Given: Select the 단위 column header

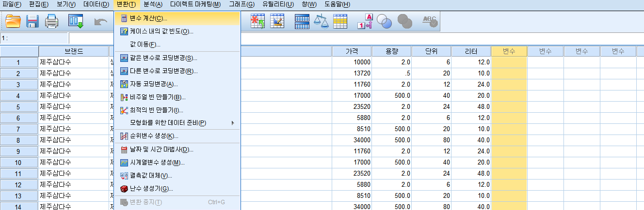Looking at the screenshot, I should tap(432, 51).
